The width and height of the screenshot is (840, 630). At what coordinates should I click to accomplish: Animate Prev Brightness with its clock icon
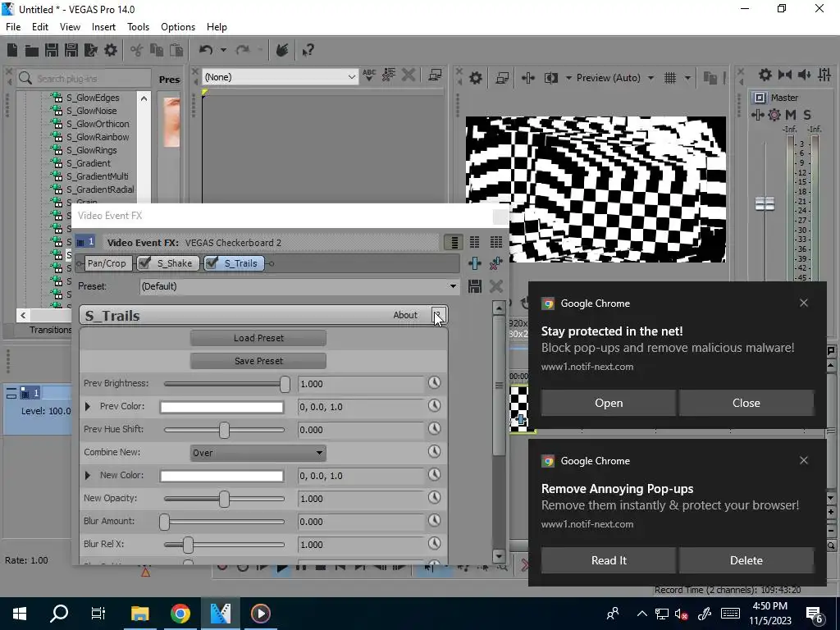[435, 383]
